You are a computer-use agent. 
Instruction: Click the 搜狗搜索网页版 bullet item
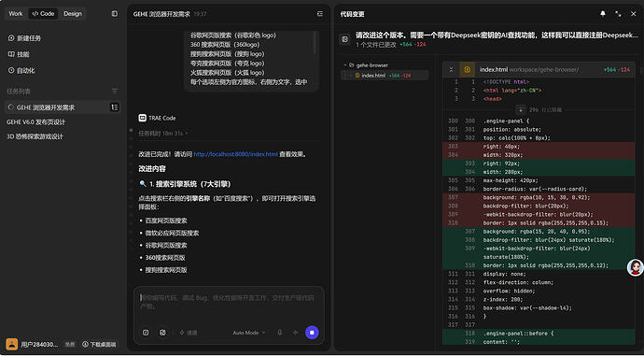point(166,270)
